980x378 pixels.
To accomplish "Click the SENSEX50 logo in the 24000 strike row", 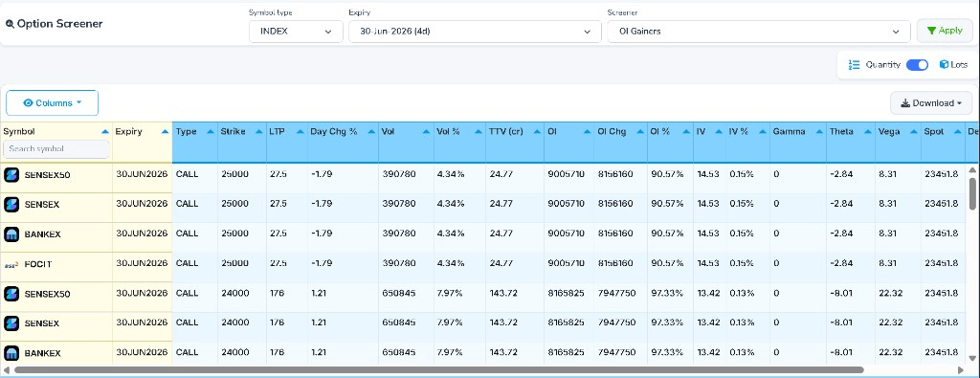I will pos(11,294).
